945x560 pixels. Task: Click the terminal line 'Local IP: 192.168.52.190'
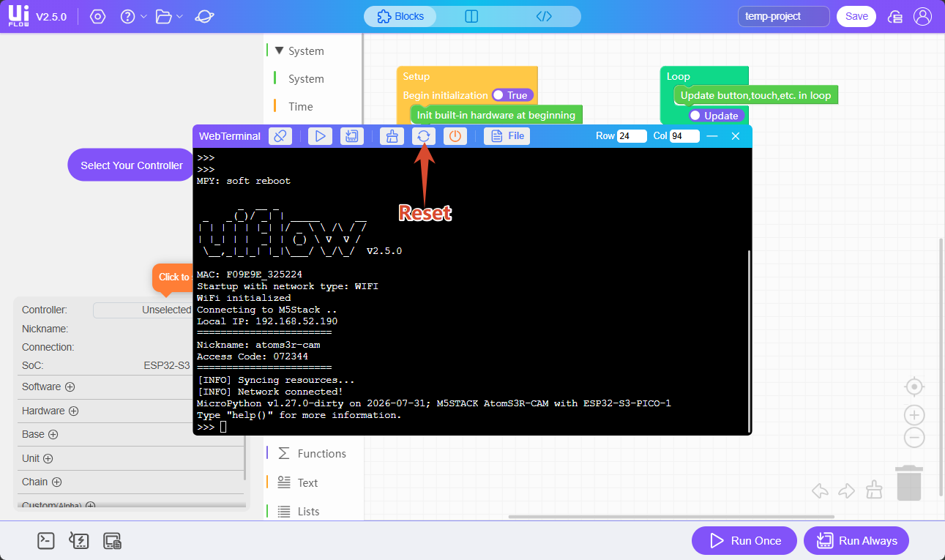[x=267, y=321]
